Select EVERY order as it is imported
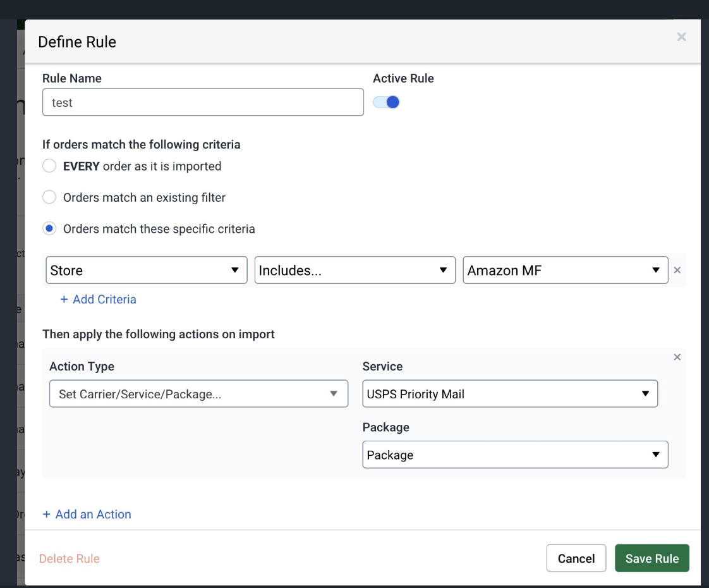 click(x=49, y=166)
